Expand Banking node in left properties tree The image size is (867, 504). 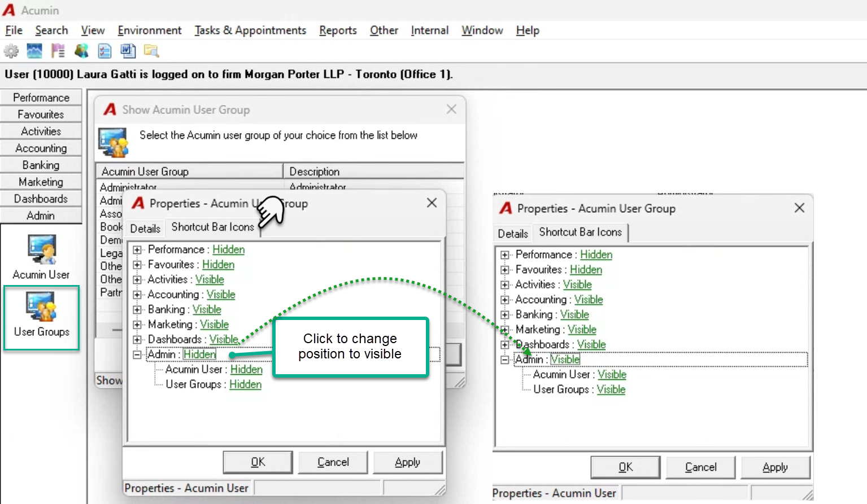click(x=137, y=309)
